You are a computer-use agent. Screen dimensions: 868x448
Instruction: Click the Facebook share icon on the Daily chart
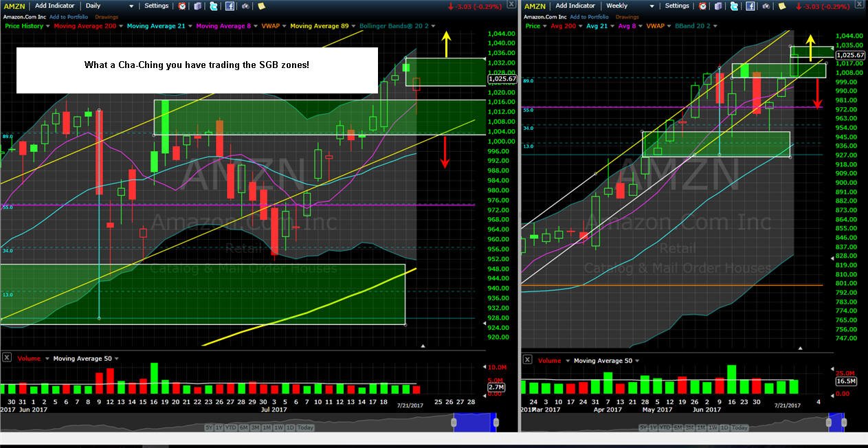pyautogui.click(x=230, y=6)
